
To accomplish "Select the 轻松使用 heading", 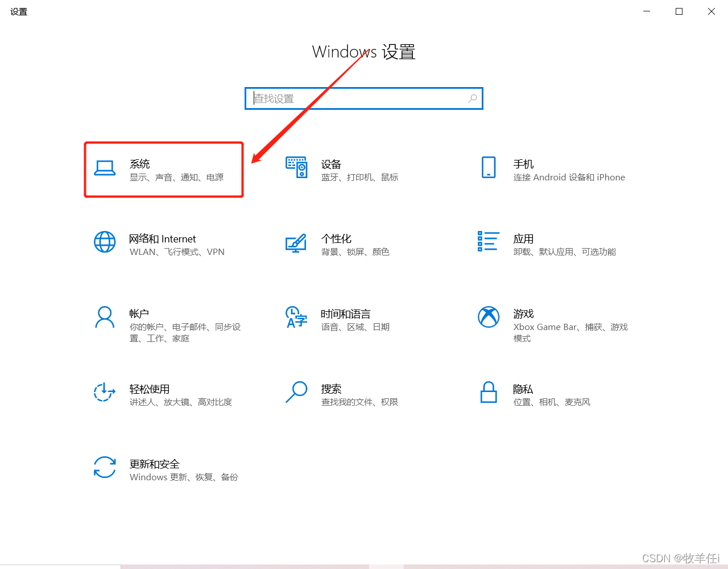I will 150,389.
